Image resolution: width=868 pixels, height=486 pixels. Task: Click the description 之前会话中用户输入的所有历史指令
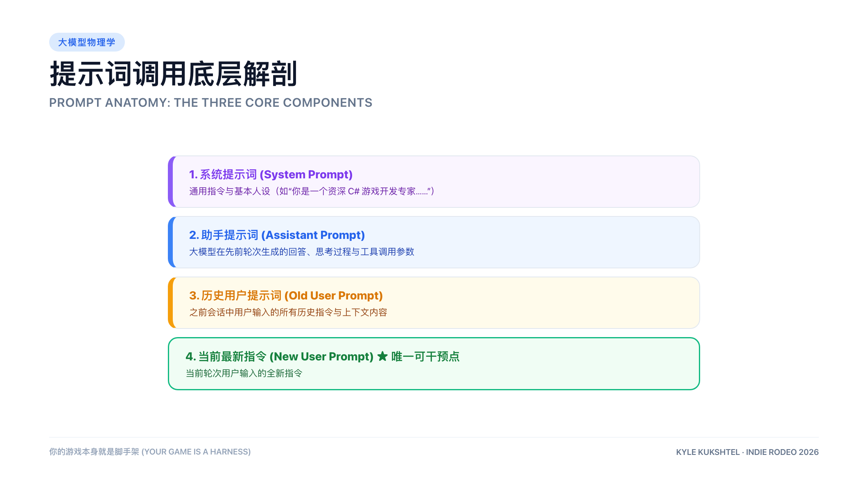(x=288, y=313)
